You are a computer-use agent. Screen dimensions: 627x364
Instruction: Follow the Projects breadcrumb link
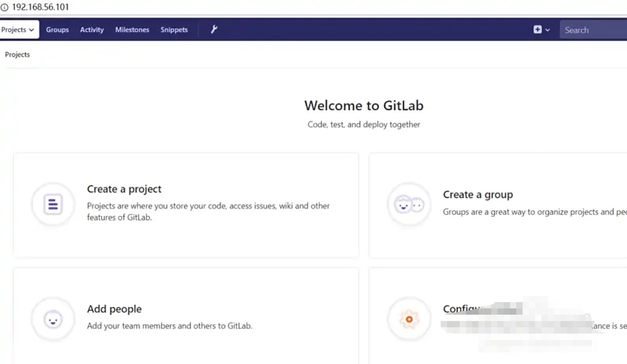tap(17, 55)
